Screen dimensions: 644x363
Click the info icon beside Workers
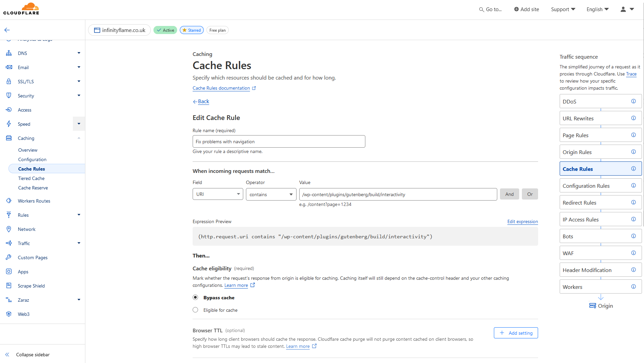pyautogui.click(x=633, y=287)
